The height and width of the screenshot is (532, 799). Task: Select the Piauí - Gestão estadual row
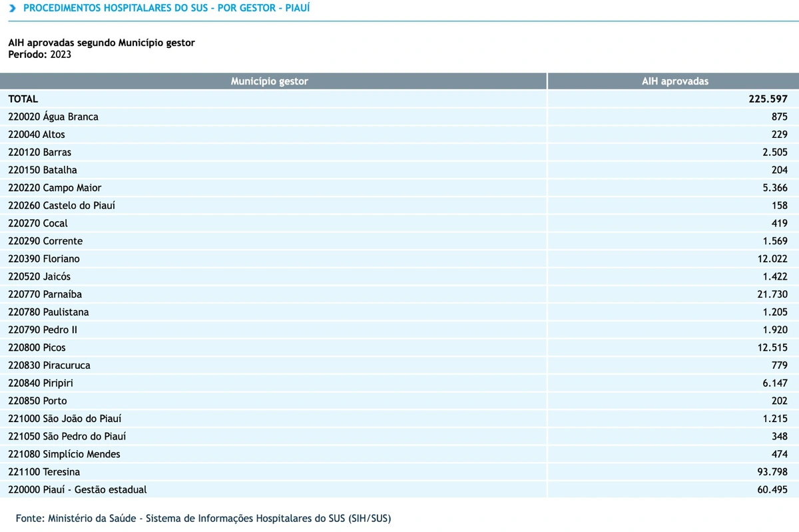(x=400, y=489)
